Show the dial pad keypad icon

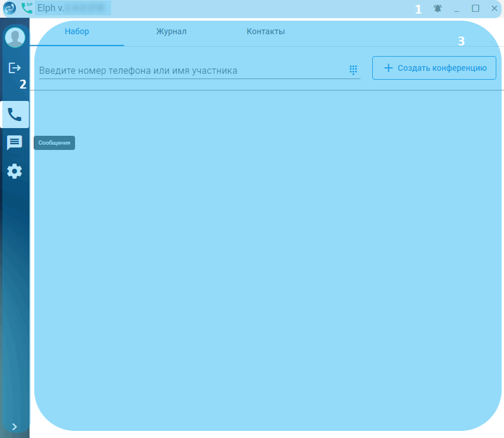(x=353, y=70)
